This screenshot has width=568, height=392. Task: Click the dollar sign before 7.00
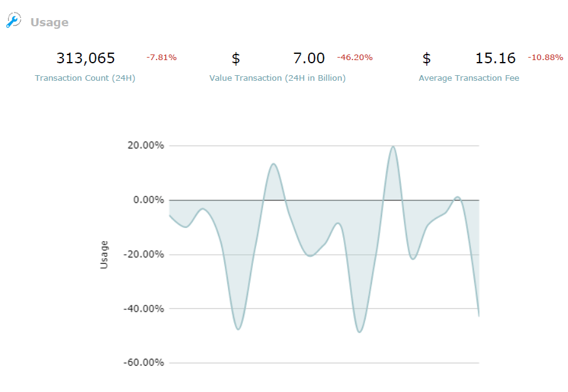[x=236, y=58]
